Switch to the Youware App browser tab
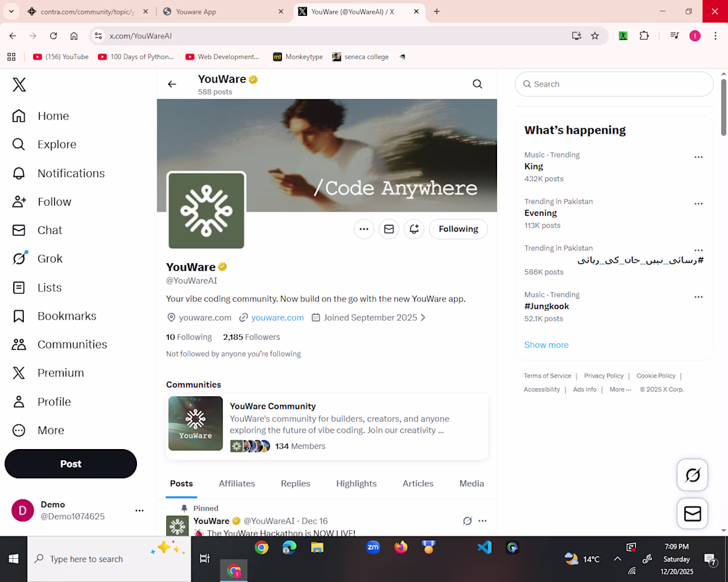 tap(224, 12)
